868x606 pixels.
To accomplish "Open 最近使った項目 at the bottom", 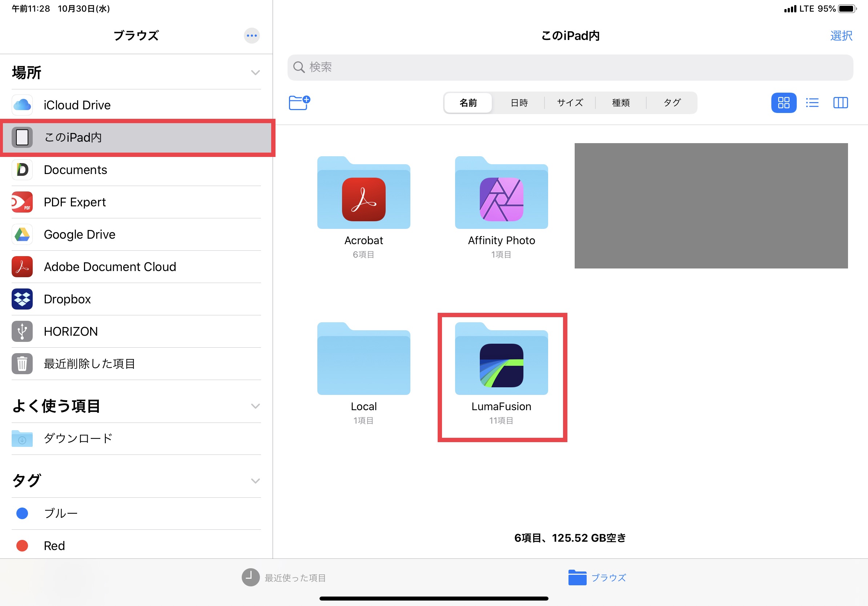I will [x=284, y=578].
